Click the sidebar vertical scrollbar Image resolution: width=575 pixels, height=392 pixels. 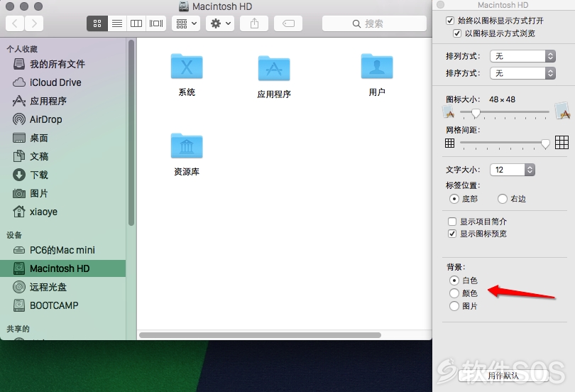click(131, 133)
